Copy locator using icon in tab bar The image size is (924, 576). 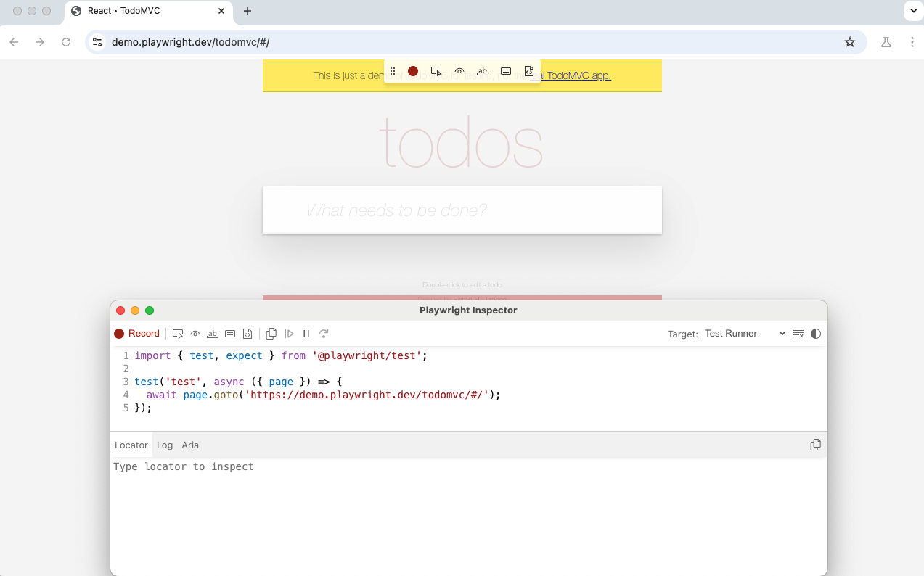816,445
